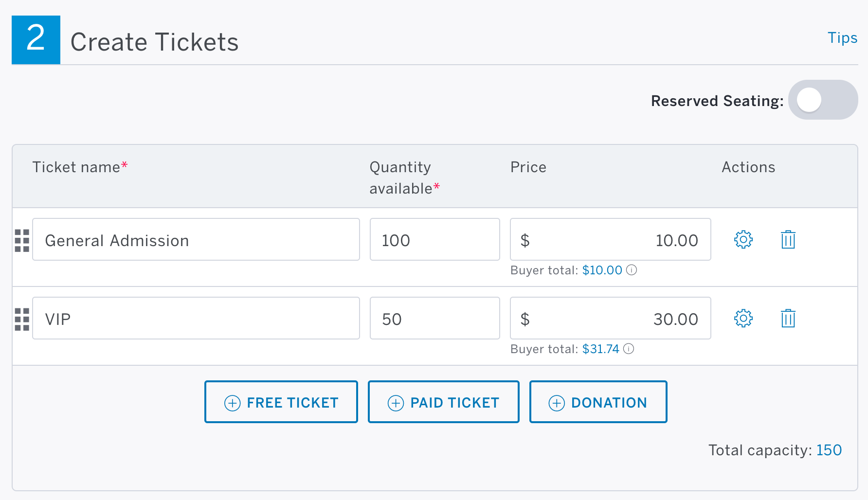The width and height of the screenshot is (868, 500).
Task: Open settings gear for VIP ticket
Action: (x=743, y=318)
